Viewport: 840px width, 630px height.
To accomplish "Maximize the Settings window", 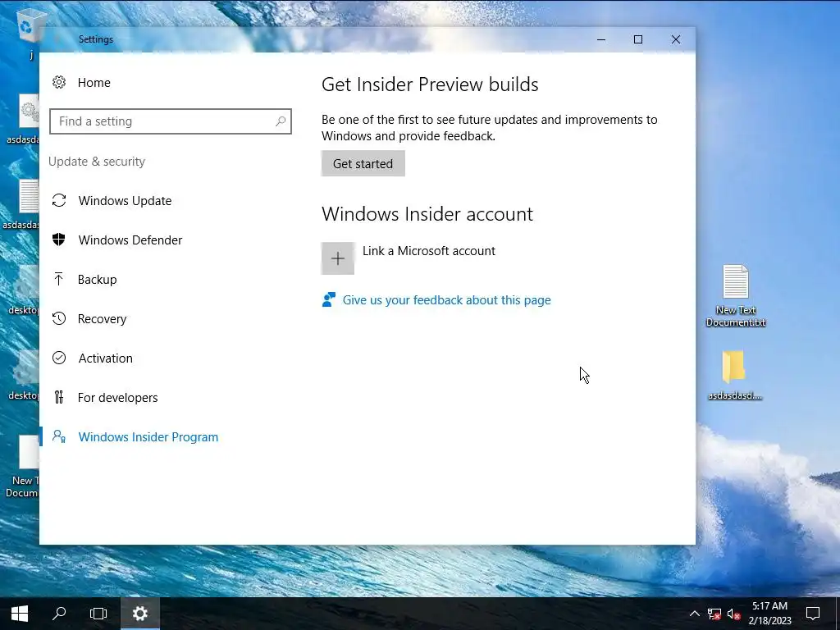I will 638,39.
